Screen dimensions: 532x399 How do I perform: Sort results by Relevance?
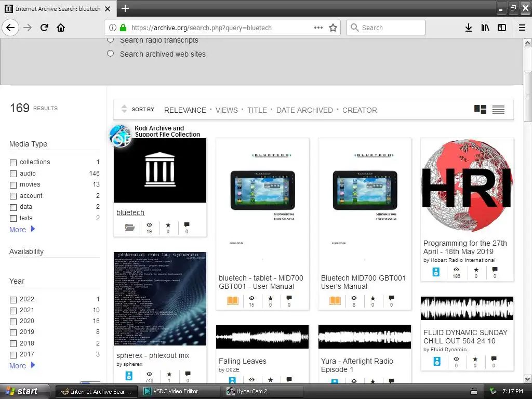(185, 110)
